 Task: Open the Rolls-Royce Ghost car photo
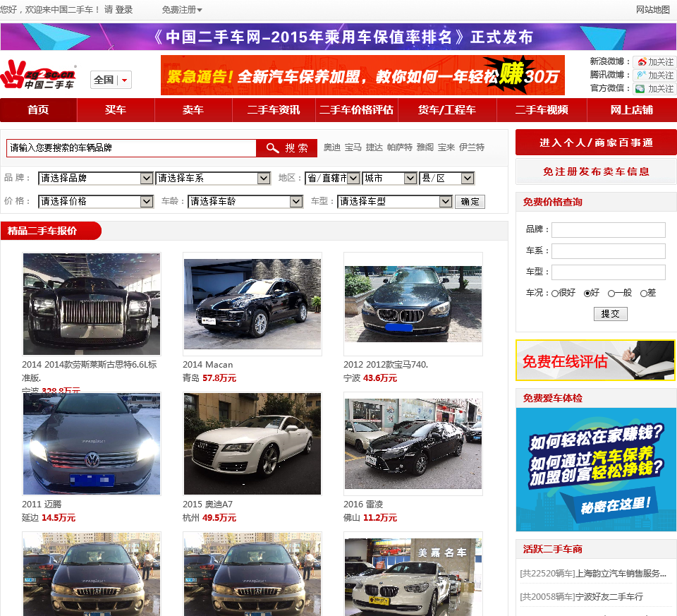click(x=92, y=304)
